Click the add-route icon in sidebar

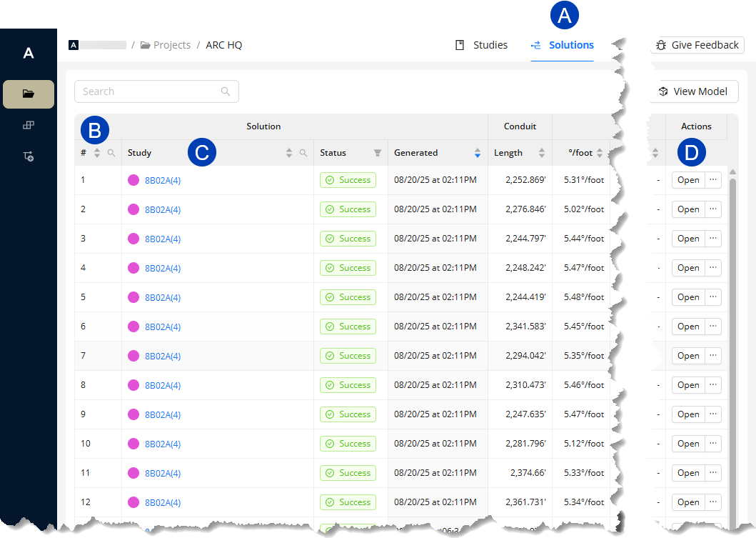coord(29,156)
